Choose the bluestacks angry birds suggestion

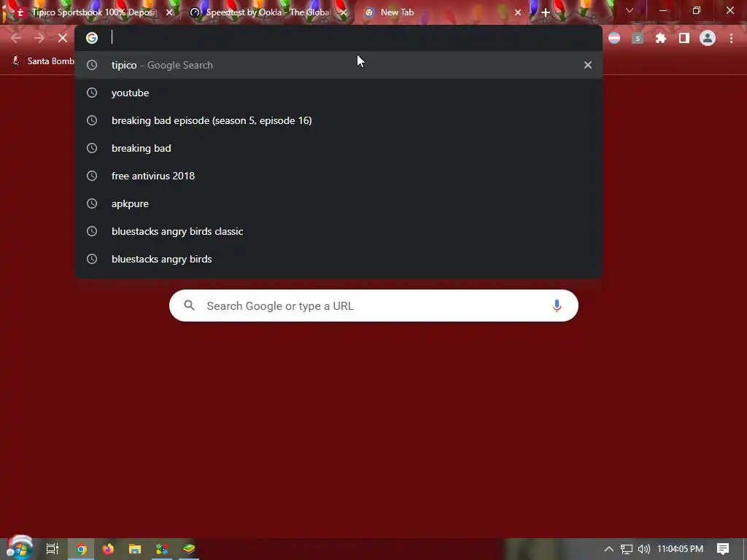click(338, 259)
